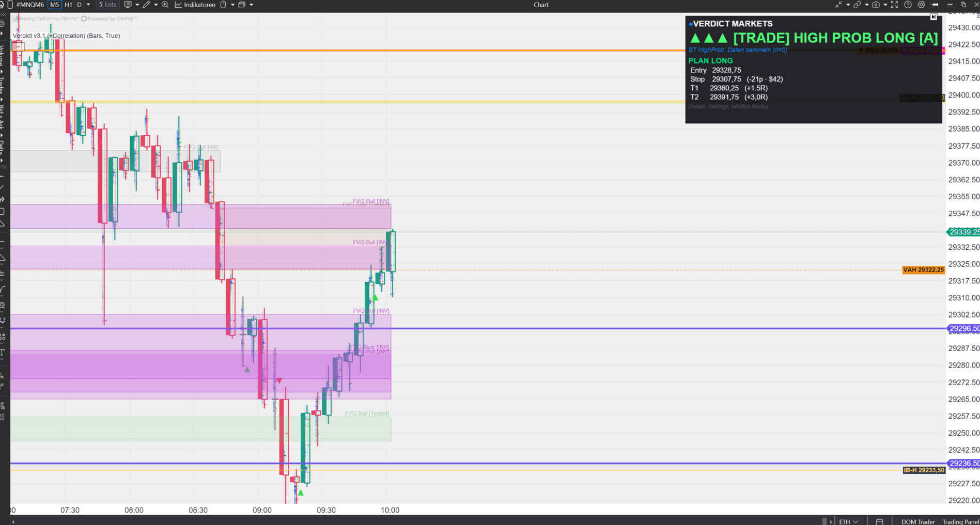The width and height of the screenshot is (980, 525).
Task: Click the FVG-Bull [Tested] zone label
Action: click(367, 413)
